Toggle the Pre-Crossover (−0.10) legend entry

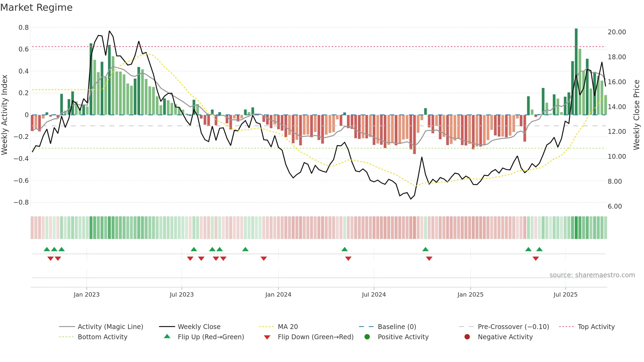point(504,327)
